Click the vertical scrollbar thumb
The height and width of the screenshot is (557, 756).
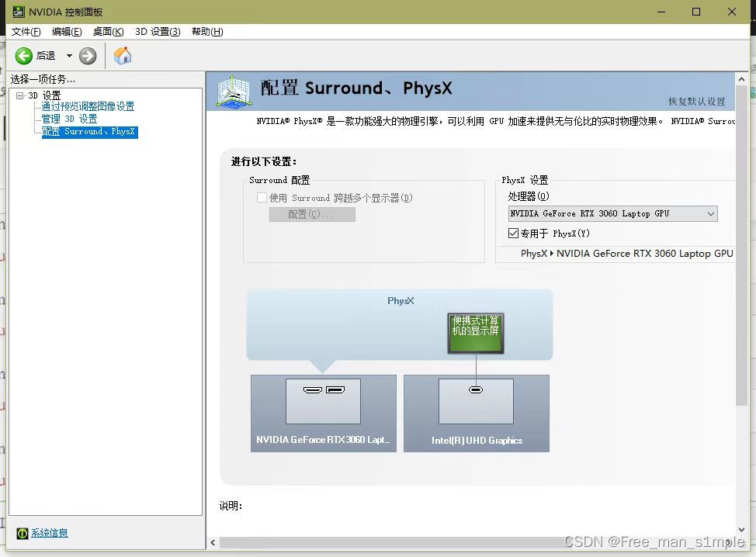coord(741,246)
